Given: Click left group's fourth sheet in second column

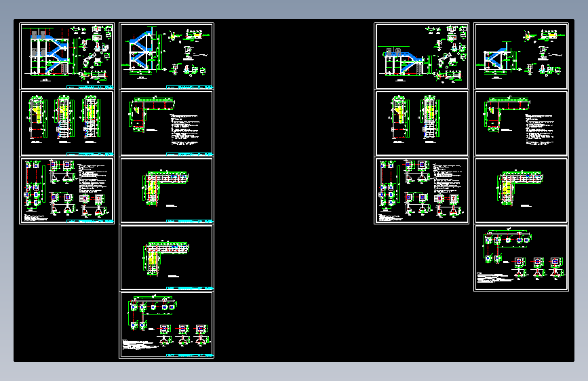Looking at the screenshot, I should 167,258.
